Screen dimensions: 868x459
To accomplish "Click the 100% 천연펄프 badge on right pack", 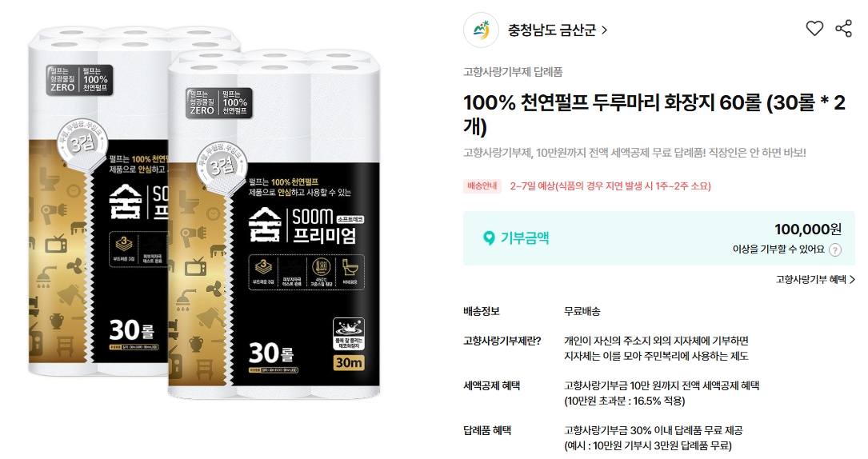I will 219,102.
